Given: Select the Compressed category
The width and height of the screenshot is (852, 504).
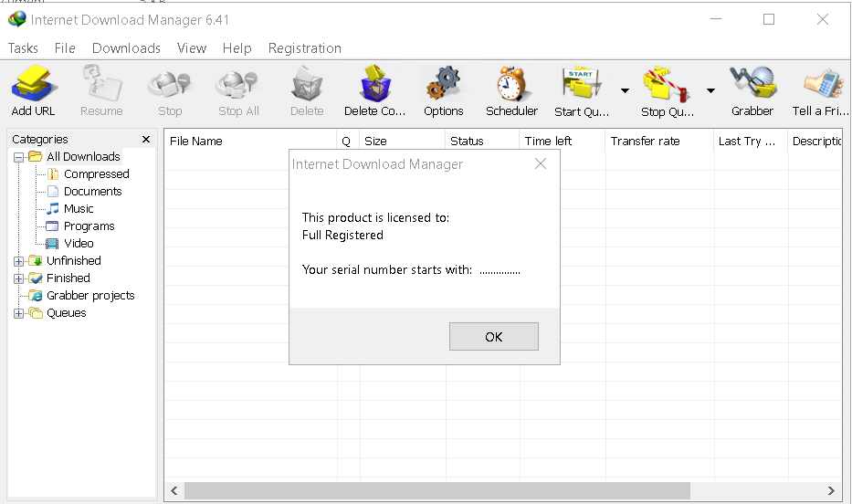Looking at the screenshot, I should pyautogui.click(x=96, y=173).
